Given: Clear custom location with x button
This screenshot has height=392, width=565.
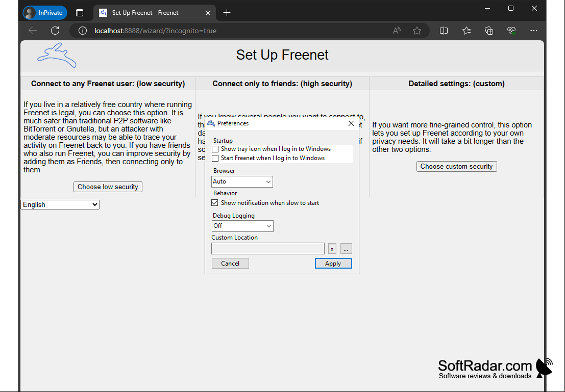Looking at the screenshot, I should [332, 249].
